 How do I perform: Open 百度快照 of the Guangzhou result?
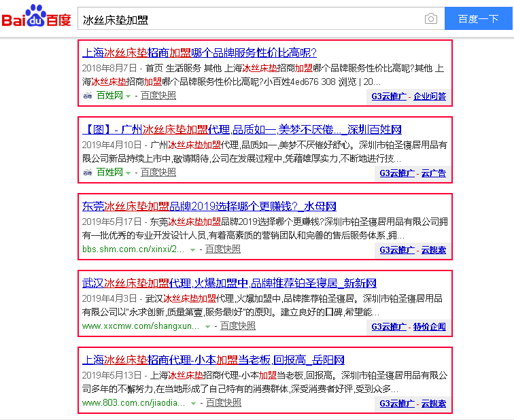click(158, 172)
